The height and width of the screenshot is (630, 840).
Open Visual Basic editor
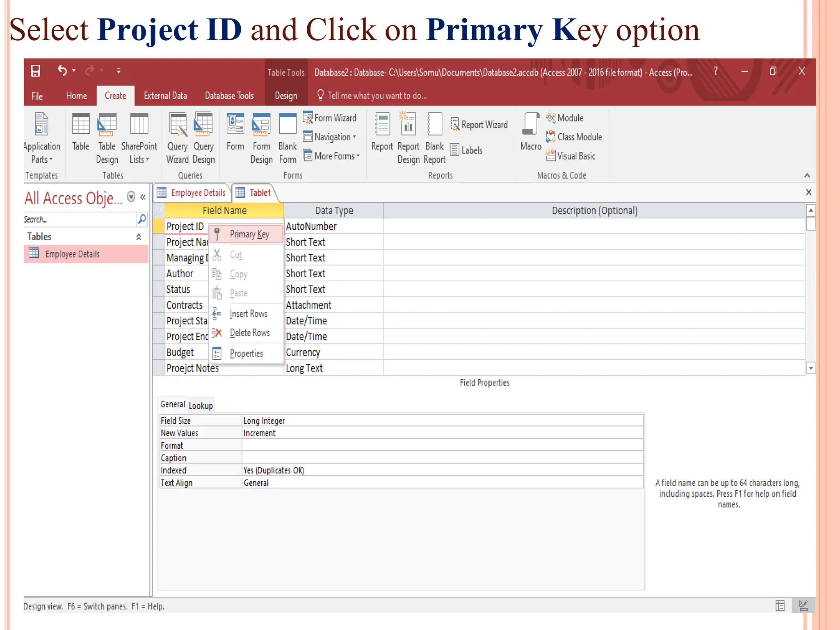(x=571, y=156)
